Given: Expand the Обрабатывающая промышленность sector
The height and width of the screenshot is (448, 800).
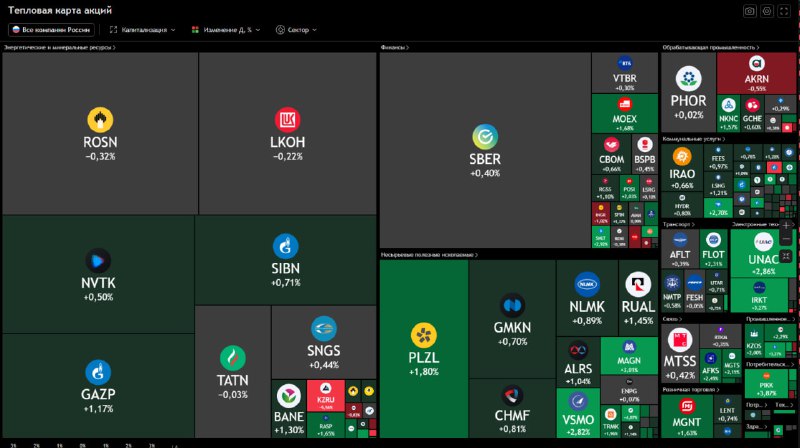Looking at the screenshot, I should coord(711,47).
